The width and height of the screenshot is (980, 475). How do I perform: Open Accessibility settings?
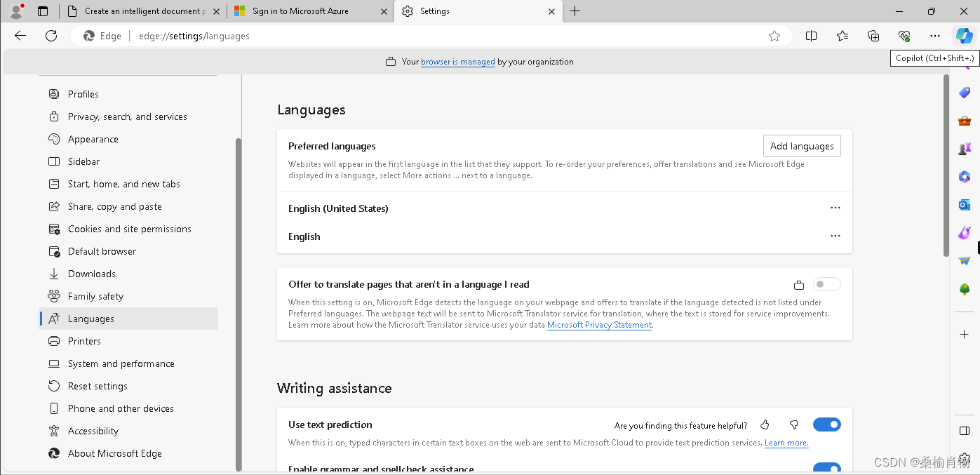point(128,431)
